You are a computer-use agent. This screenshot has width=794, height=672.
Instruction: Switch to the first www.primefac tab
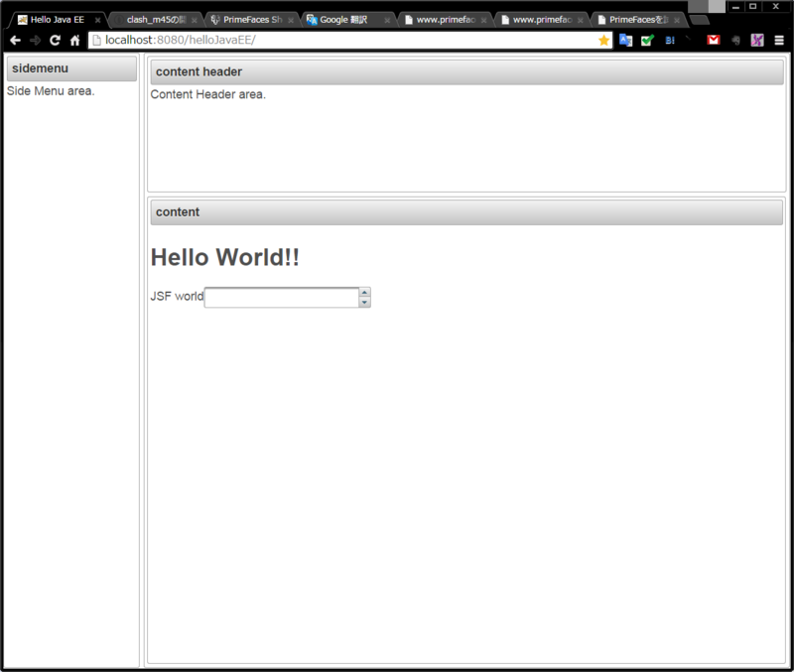445,20
